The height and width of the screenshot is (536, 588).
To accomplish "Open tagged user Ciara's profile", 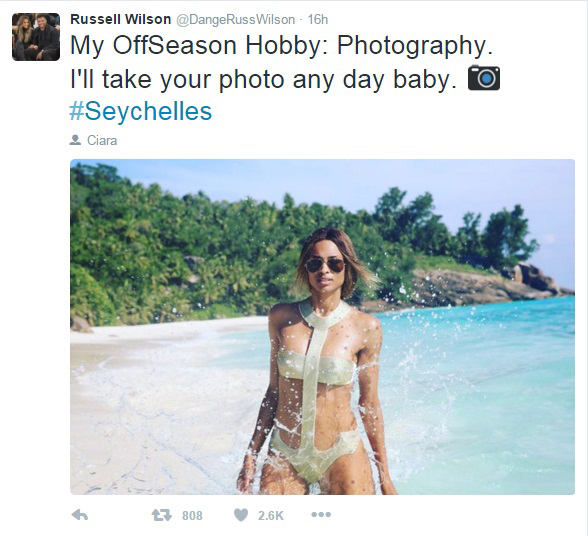I will (102, 140).
